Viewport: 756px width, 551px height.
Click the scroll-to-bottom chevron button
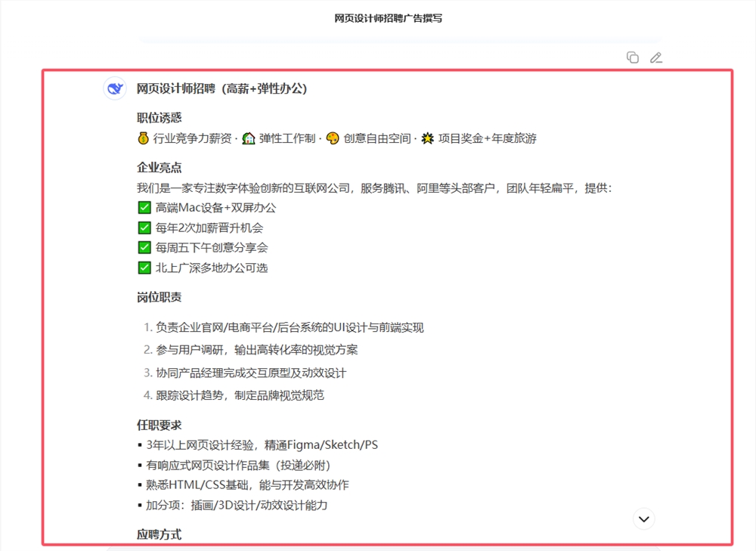pyautogui.click(x=643, y=519)
